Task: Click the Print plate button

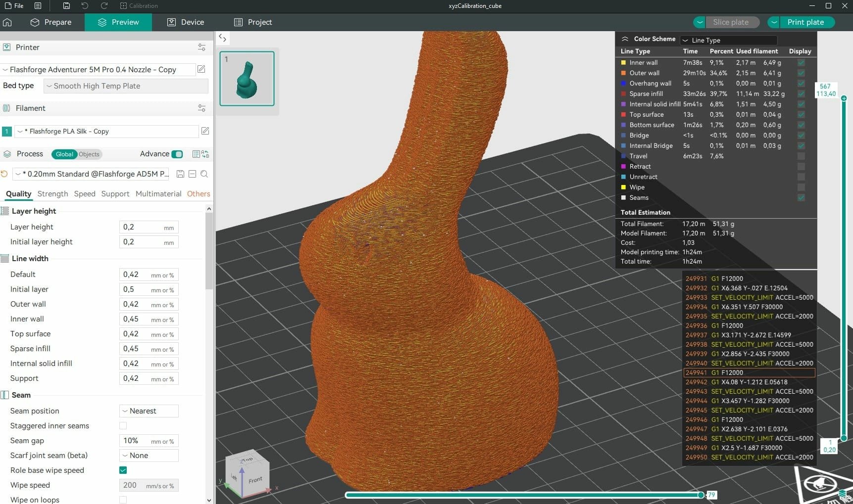Action: (x=805, y=22)
